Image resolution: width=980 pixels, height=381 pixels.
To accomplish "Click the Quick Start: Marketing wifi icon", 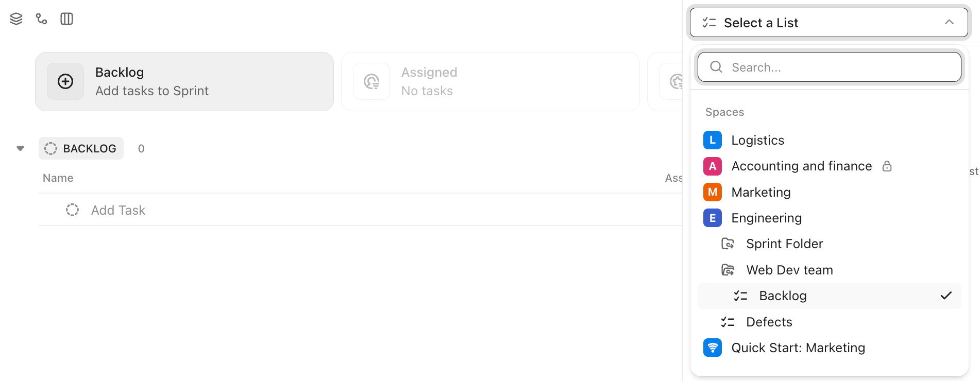I will pos(712,348).
